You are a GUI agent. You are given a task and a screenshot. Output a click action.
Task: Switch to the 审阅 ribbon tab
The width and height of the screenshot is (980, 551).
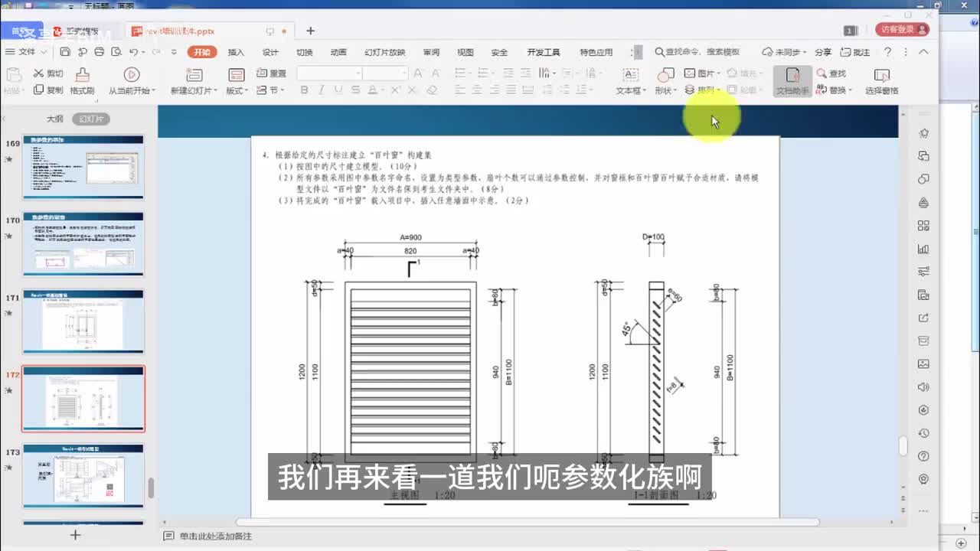click(431, 52)
